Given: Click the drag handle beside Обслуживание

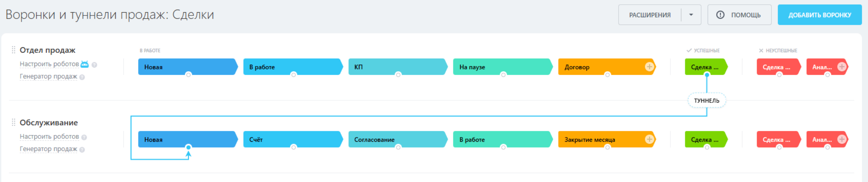Looking at the screenshot, I should (x=14, y=122).
